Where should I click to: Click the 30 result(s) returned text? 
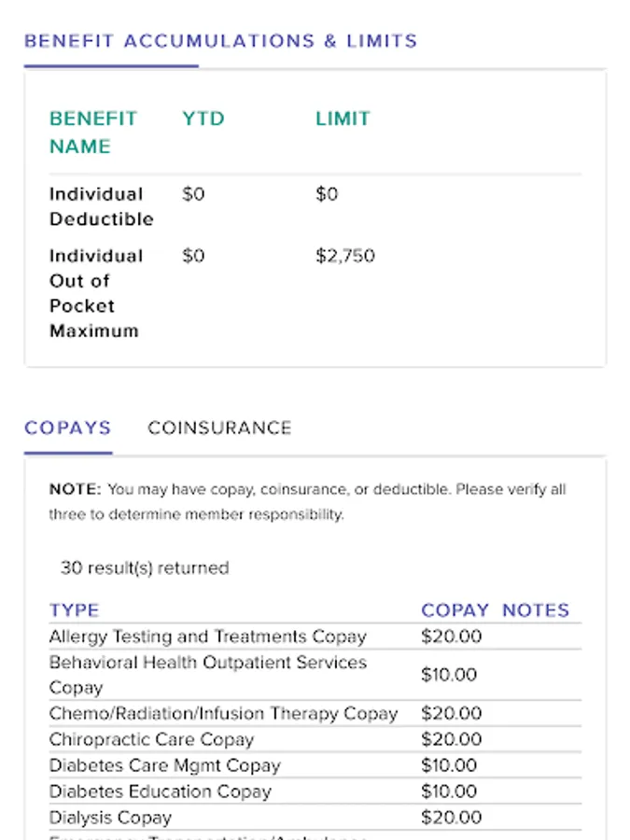click(x=144, y=567)
